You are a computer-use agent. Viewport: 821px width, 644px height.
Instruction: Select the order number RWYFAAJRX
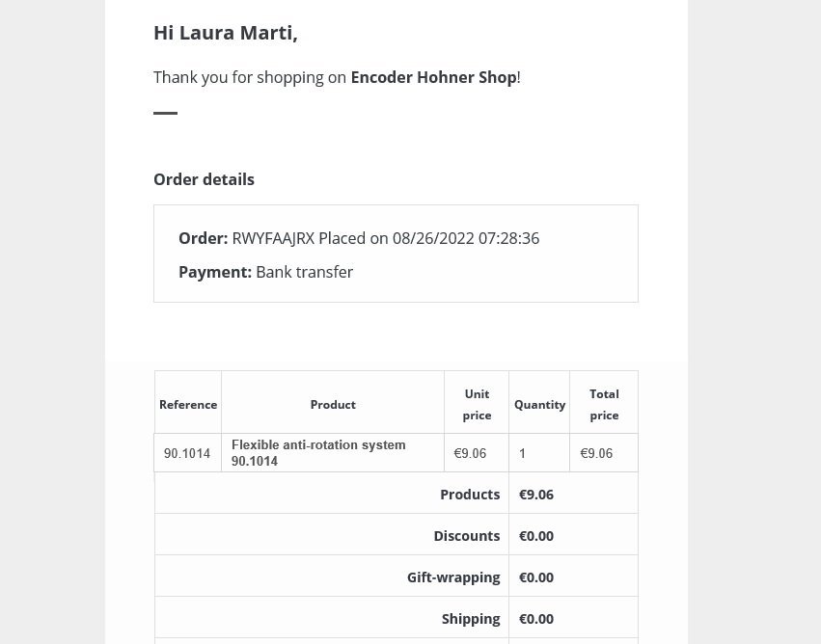point(273,238)
